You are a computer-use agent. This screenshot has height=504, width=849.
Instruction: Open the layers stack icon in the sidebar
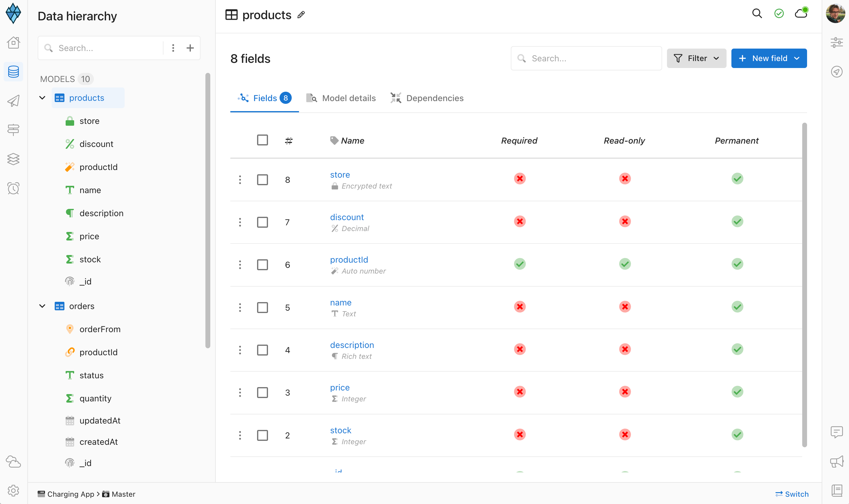click(13, 159)
